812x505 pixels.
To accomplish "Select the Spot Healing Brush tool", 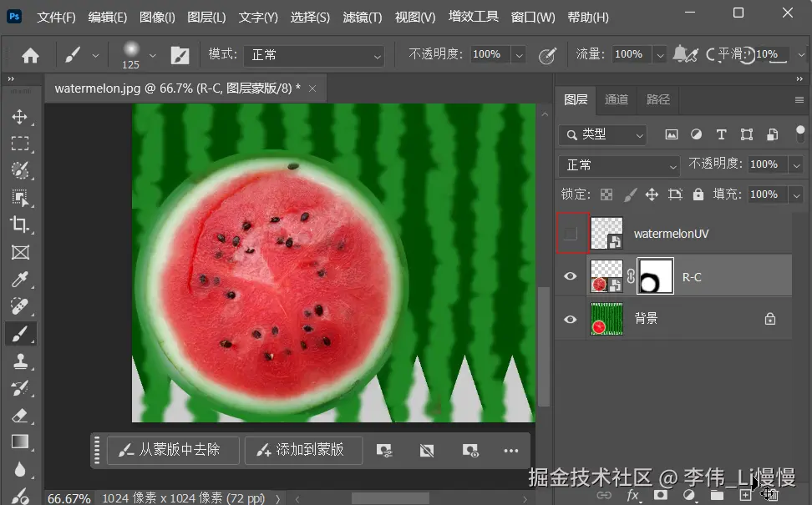I will pos(20,306).
